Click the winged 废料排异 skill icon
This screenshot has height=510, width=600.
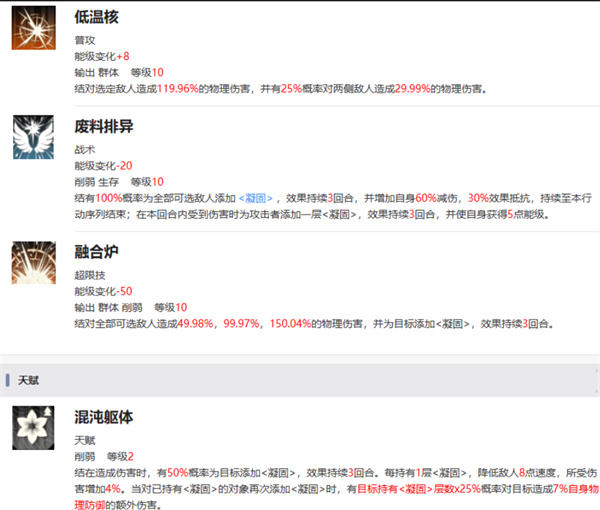click(x=33, y=136)
